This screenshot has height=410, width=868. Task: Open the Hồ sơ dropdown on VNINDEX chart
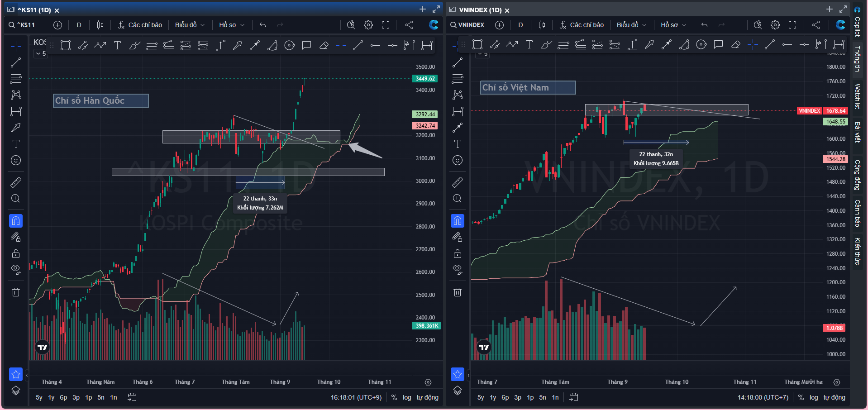pos(673,25)
